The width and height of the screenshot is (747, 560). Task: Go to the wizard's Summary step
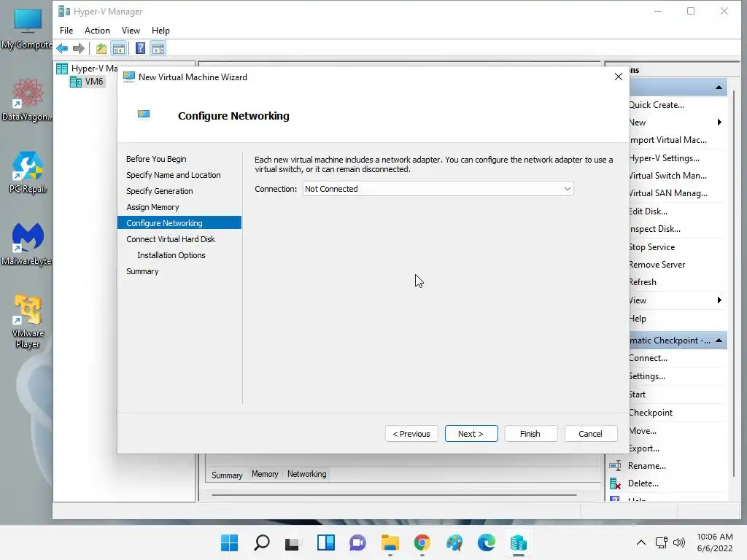142,271
